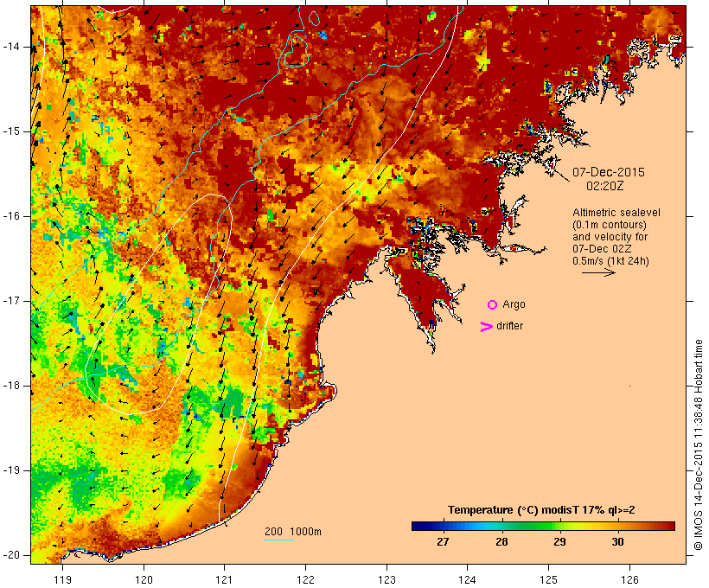Click the magenta drifter arrowhead legend symbol
The image size is (709, 588).
click(487, 327)
